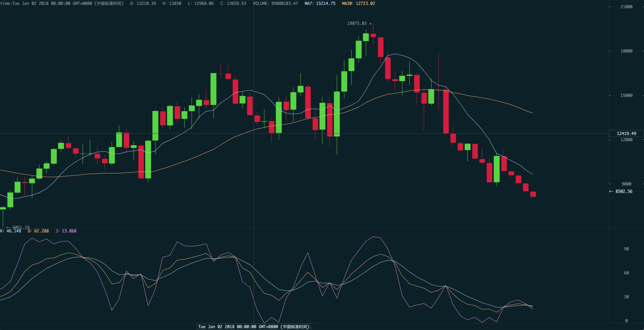Click the MA7: 15214.75 indicator label
The width and height of the screenshot is (644, 330).
click(320, 3)
